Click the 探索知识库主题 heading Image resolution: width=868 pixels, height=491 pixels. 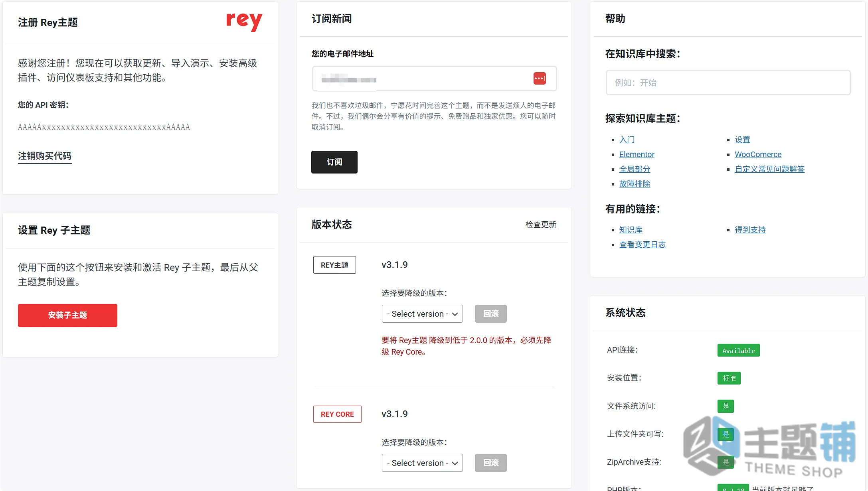coord(643,118)
